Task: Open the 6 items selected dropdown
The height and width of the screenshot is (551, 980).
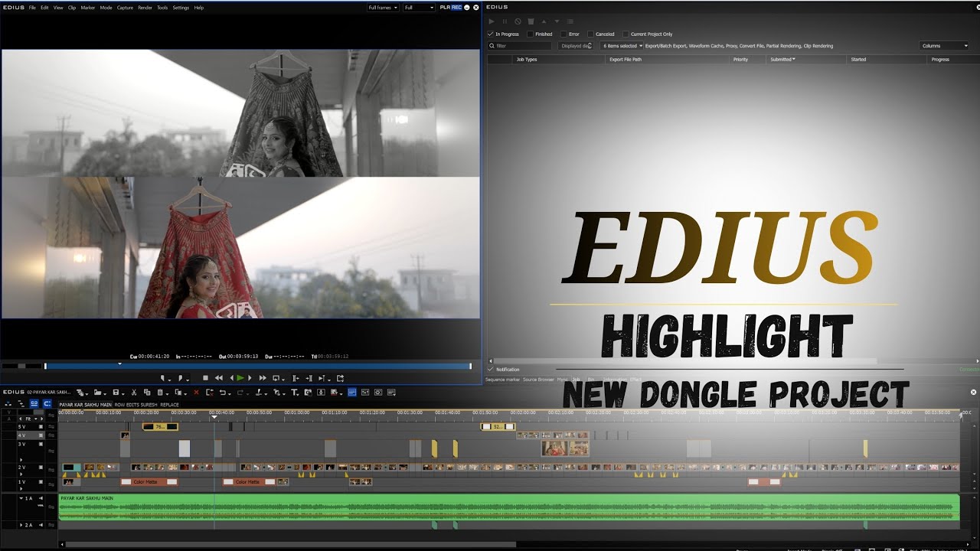Action: [622, 46]
